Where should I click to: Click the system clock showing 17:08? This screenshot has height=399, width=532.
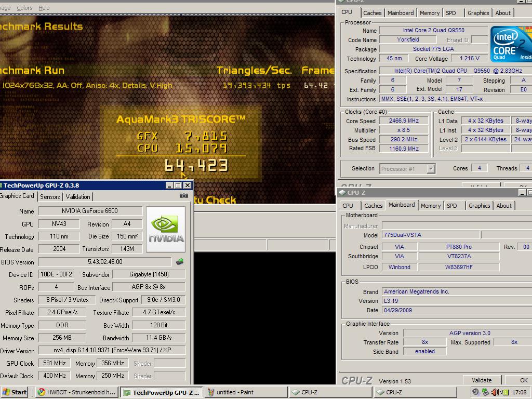tap(519, 392)
